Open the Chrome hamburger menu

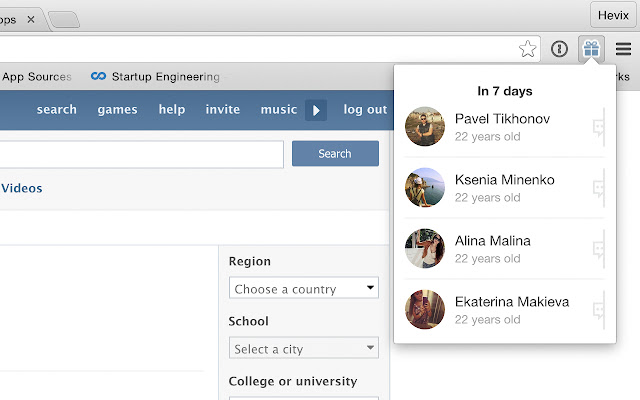[623, 48]
